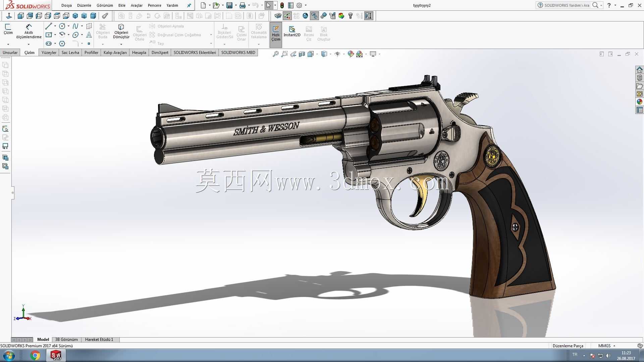The height and width of the screenshot is (362, 644).
Task: Open the Section View tool
Action: click(302, 54)
